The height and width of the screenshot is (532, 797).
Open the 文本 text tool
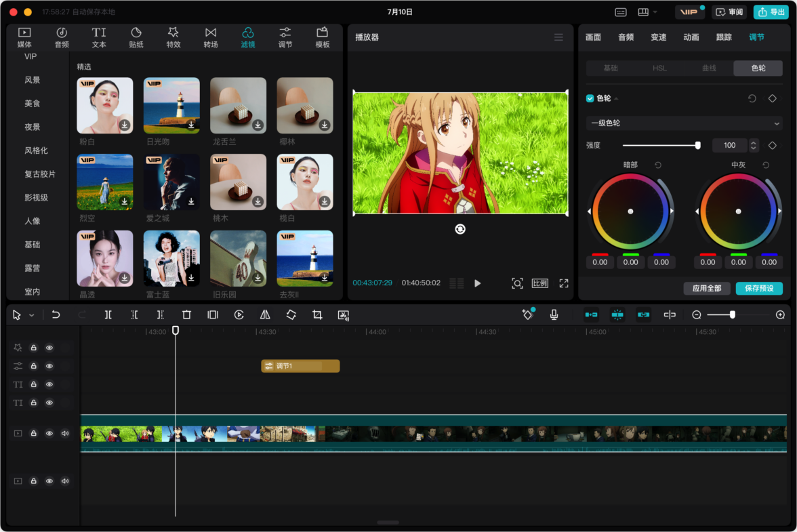[99, 37]
